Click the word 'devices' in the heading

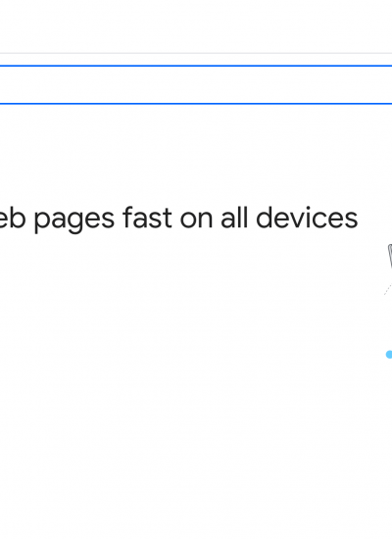pos(307,218)
